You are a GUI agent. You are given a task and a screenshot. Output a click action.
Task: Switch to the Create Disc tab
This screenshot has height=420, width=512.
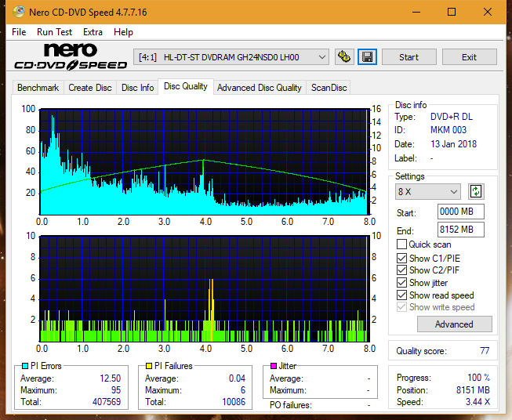[90, 88]
